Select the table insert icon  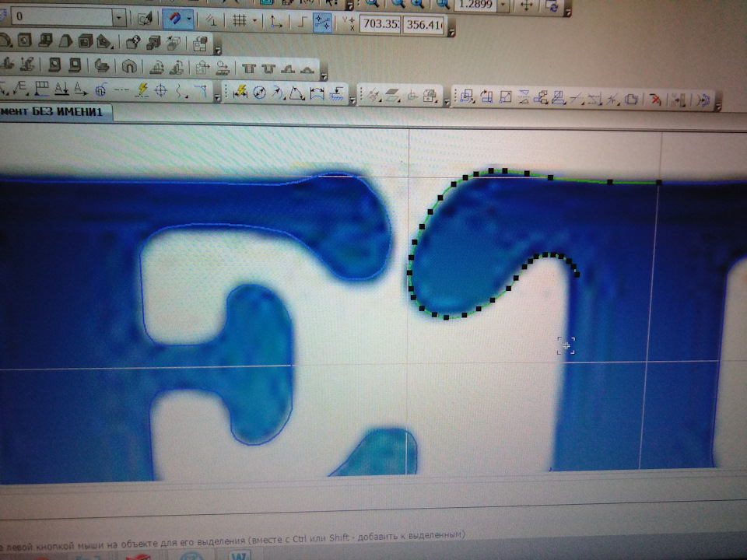(42, 88)
